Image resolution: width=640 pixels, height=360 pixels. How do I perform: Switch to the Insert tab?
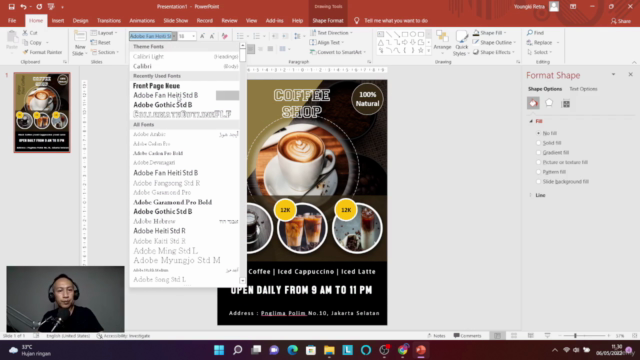(58, 20)
